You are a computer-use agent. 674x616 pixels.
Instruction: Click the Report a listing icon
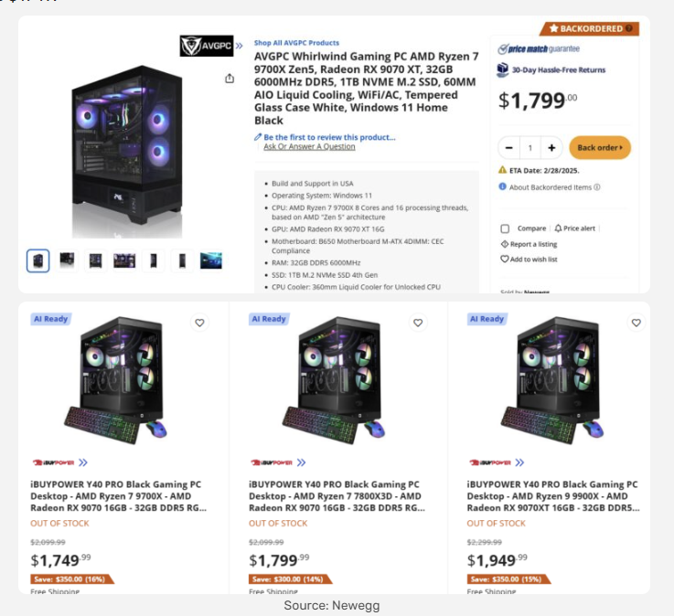tap(505, 244)
